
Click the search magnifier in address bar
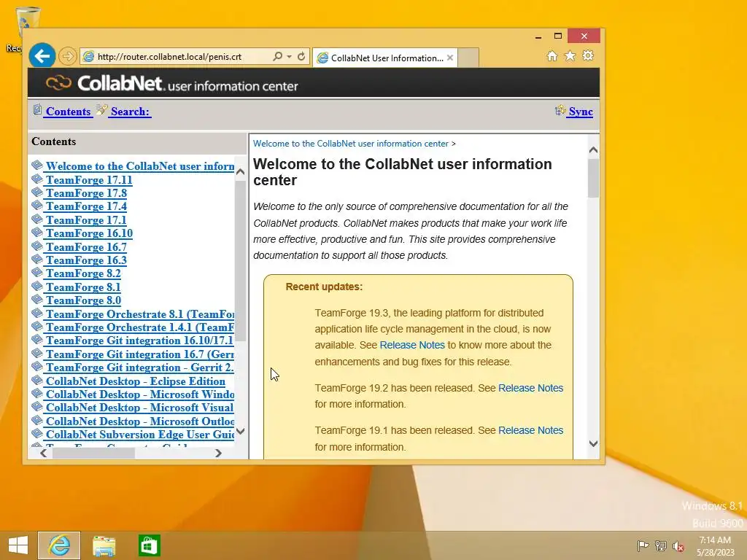[277, 56]
